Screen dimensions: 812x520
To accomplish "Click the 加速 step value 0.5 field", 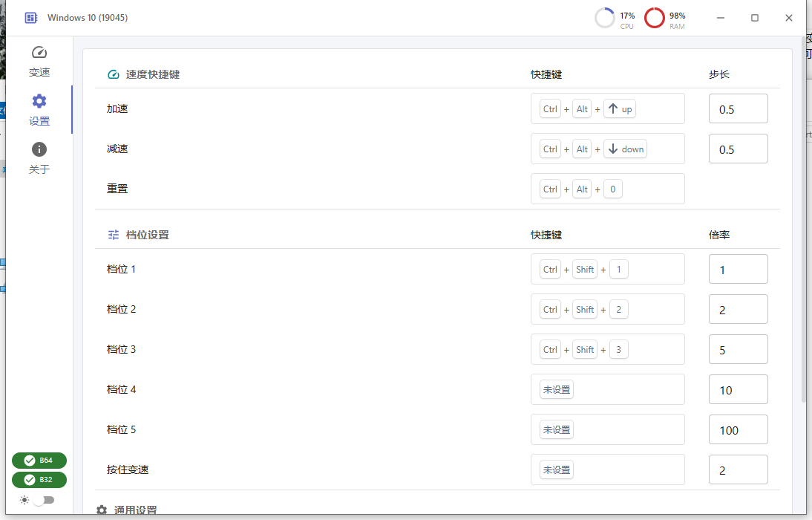I will click(x=738, y=109).
